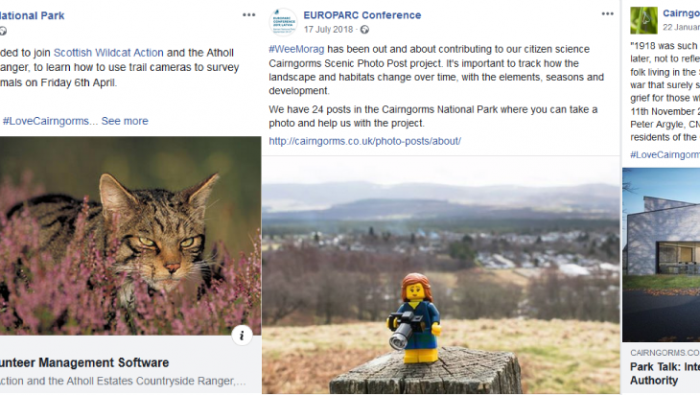Open Volunteer Management Software link card title

84,362
